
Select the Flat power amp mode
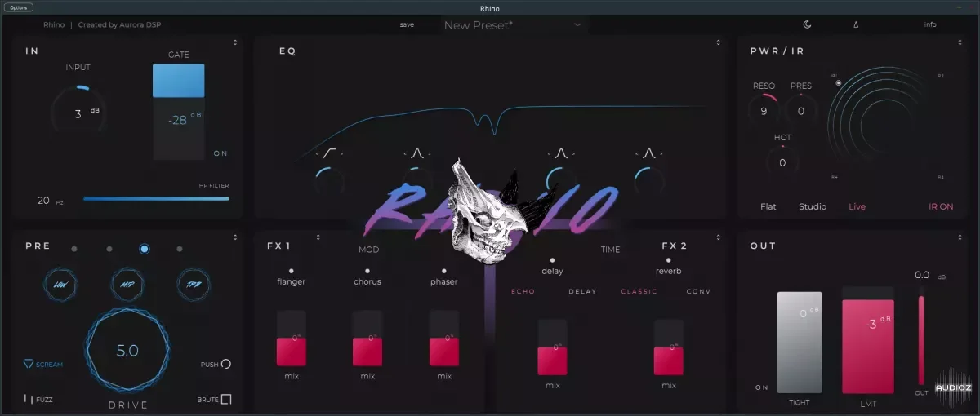(x=768, y=206)
